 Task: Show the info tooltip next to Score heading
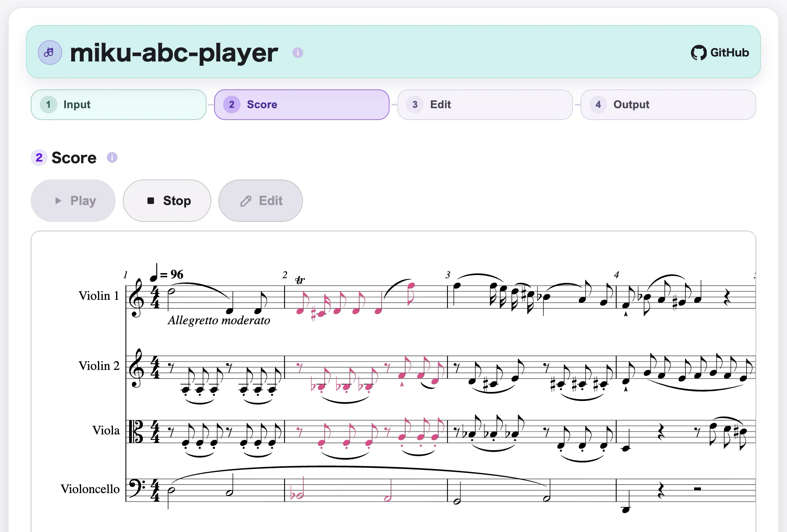(112, 157)
